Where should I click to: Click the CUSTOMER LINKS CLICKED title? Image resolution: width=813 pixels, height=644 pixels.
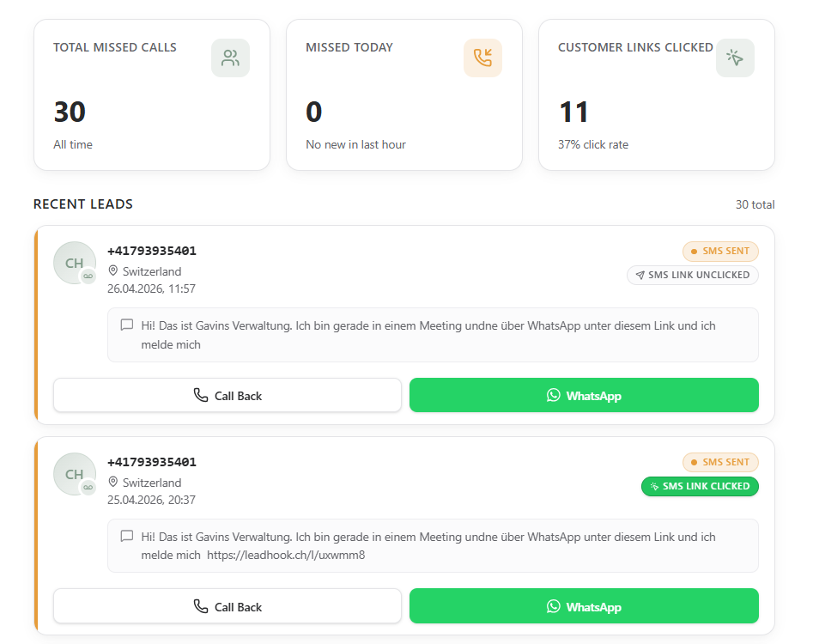tap(635, 47)
